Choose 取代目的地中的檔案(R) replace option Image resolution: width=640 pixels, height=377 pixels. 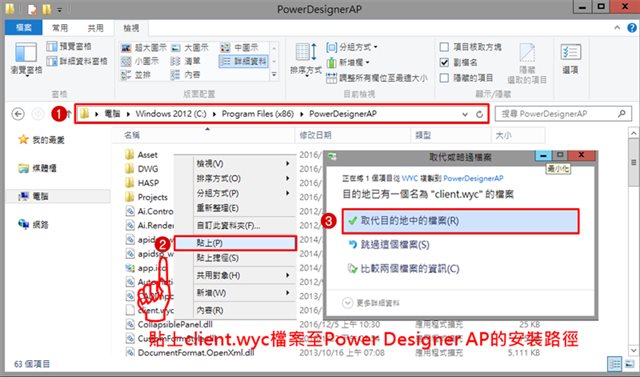[460, 221]
